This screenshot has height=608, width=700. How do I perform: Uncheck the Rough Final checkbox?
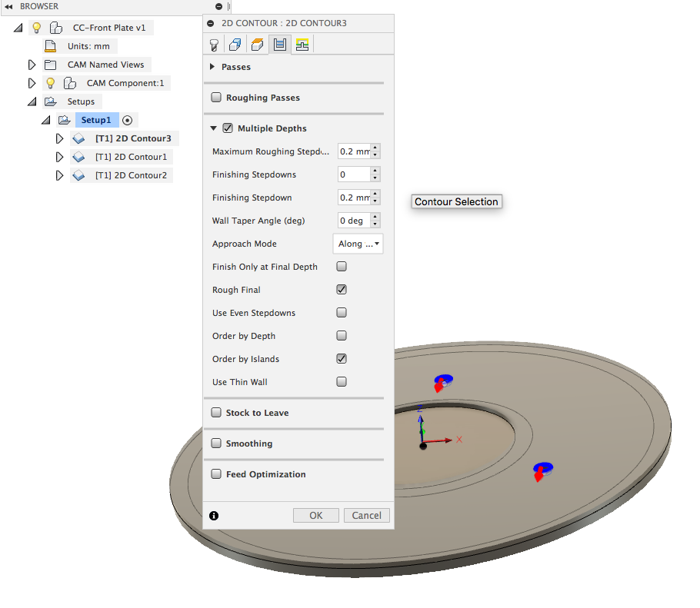[342, 290]
